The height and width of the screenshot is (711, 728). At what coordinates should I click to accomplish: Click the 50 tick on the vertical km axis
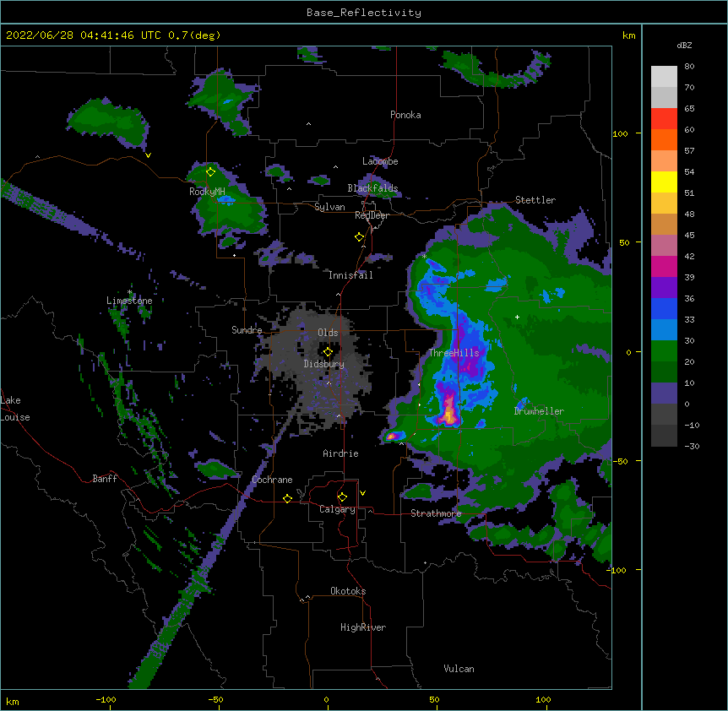(624, 242)
